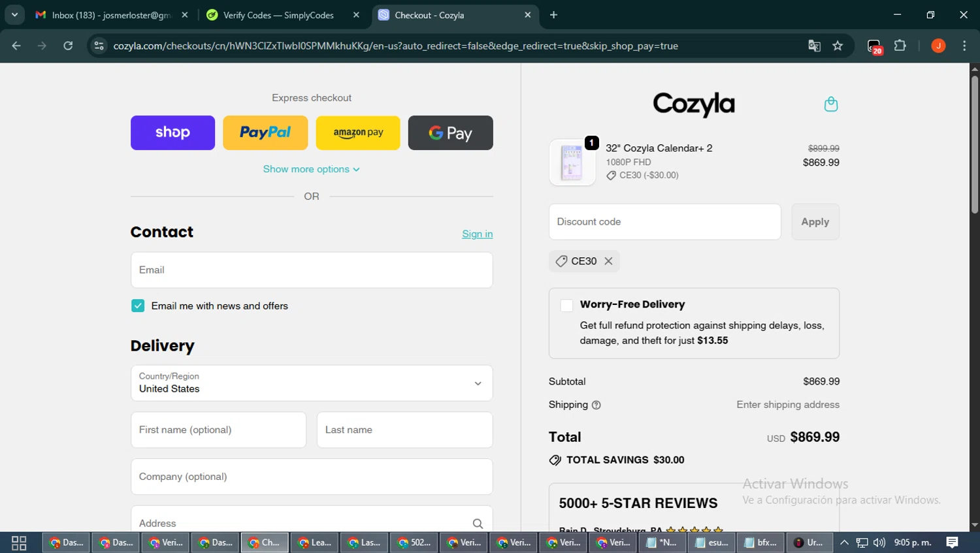The image size is (980, 553).
Task: Click the scrollbar down arrow
Action: coord(975,525)
